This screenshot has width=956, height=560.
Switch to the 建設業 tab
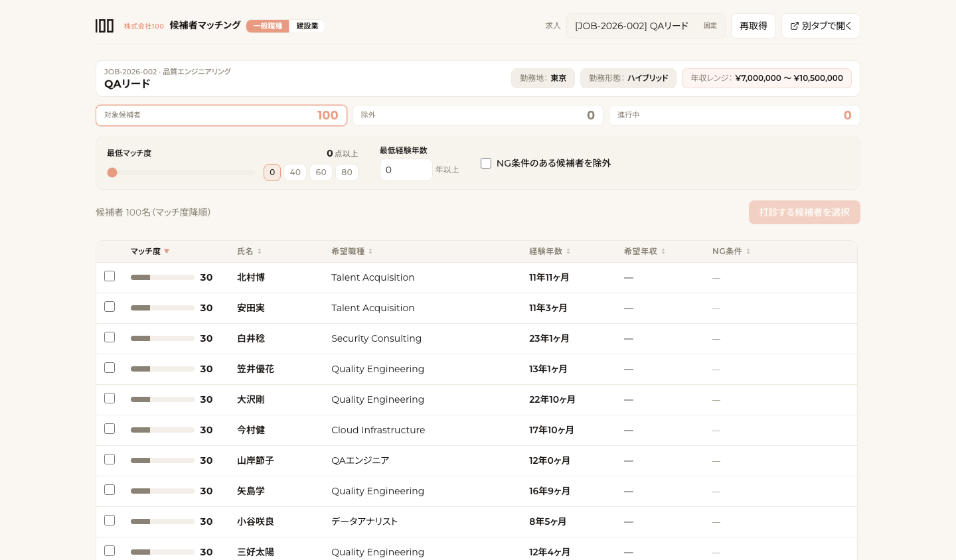pyautogui.click(x=307, y=26)
